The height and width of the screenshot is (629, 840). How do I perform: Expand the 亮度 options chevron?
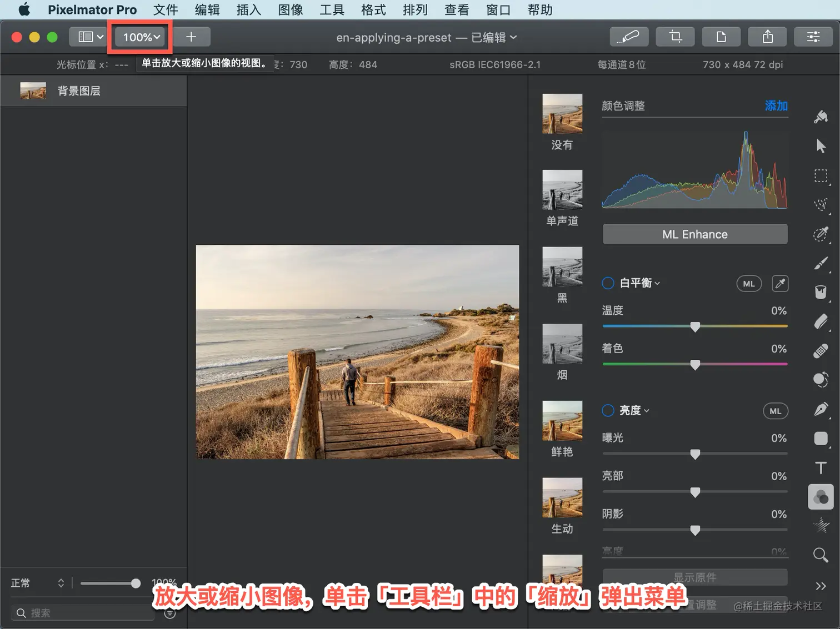click(x=647, y=411)
